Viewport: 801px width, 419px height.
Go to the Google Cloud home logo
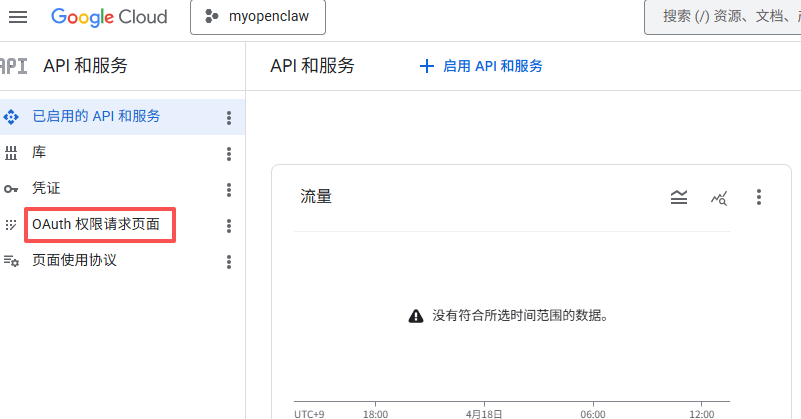(x=109, y=17)
